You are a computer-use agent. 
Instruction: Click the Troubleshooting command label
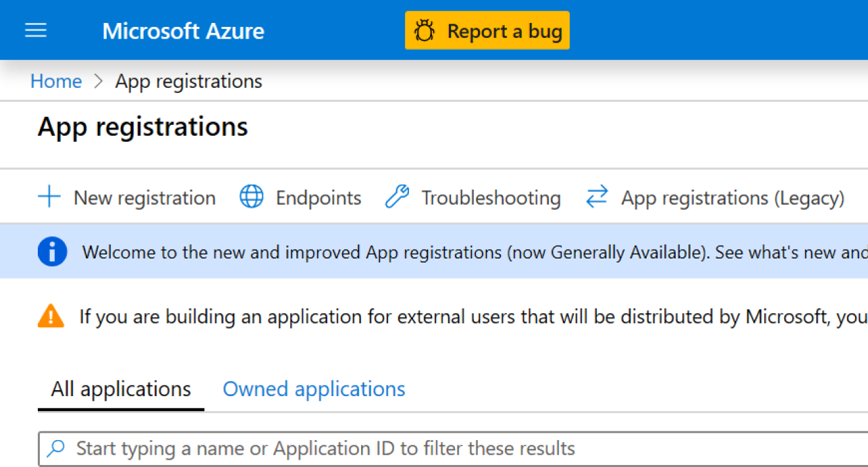click(x=491, y=198)
